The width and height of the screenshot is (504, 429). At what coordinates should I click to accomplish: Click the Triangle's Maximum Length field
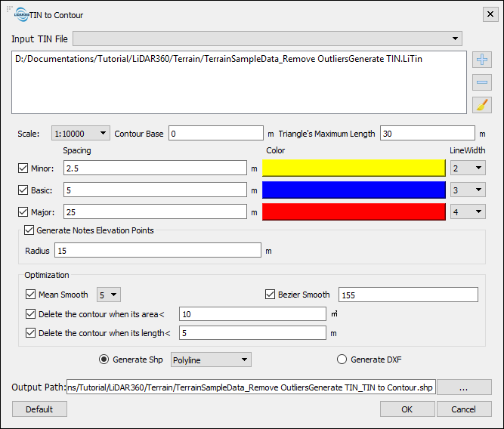point(427,134)
